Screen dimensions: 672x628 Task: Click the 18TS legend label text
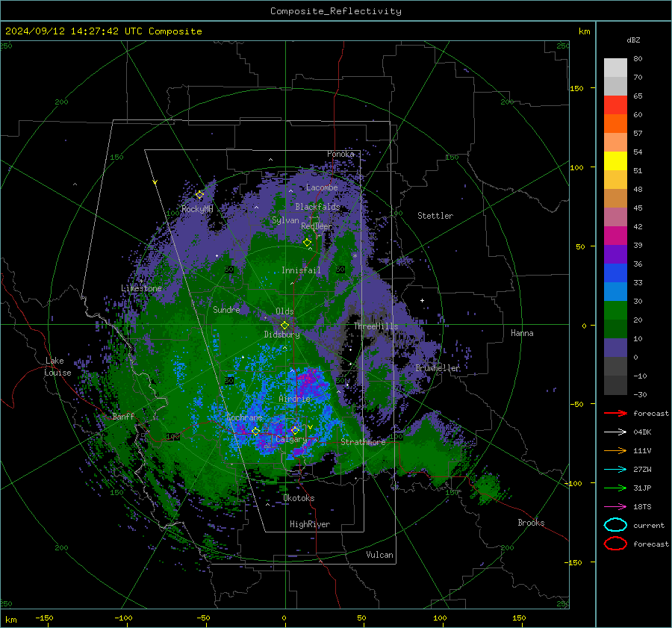coord(642,507)
